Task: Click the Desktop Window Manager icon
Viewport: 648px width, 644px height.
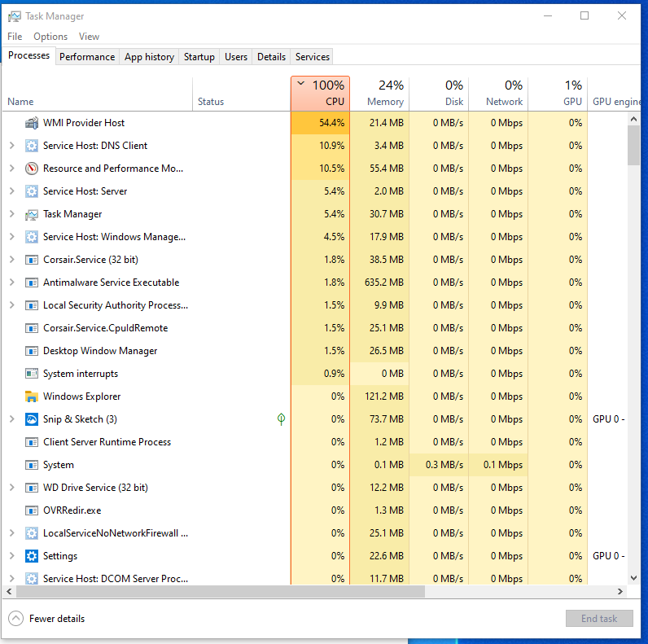Action: (32, 351)
